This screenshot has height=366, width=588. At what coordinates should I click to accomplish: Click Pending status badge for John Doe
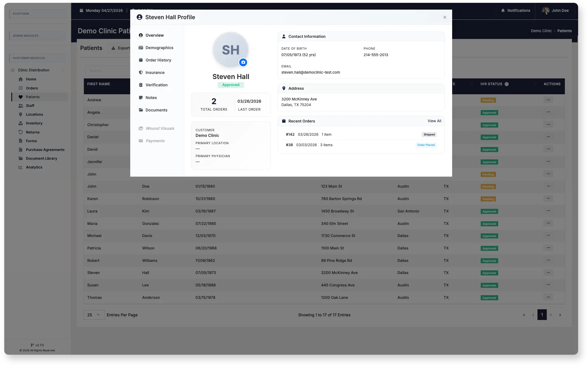point(488,187)
